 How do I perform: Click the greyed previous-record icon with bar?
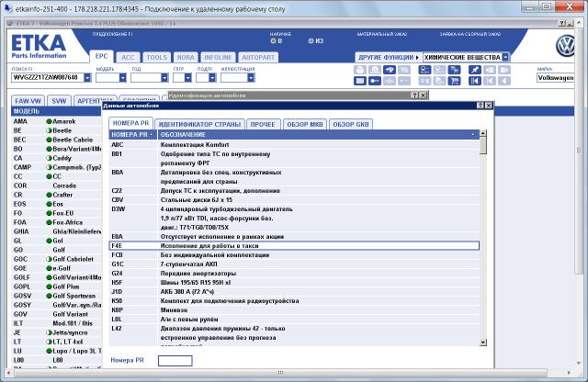(490, 81)
